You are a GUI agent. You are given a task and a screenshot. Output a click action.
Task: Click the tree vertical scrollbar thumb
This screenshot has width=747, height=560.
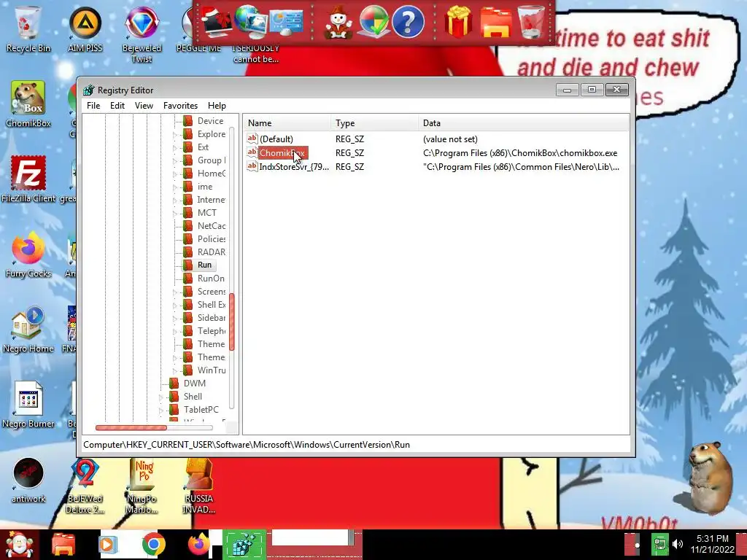[232, 322]
